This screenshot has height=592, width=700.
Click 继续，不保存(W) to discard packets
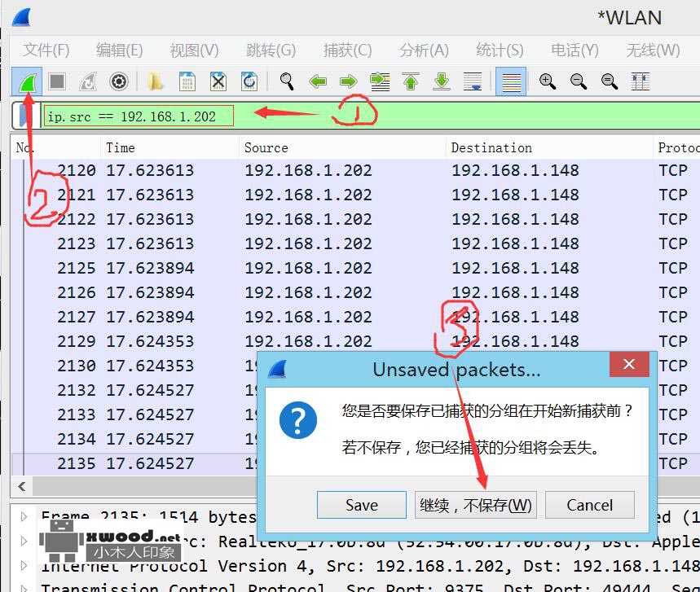(x=475, y=505)
